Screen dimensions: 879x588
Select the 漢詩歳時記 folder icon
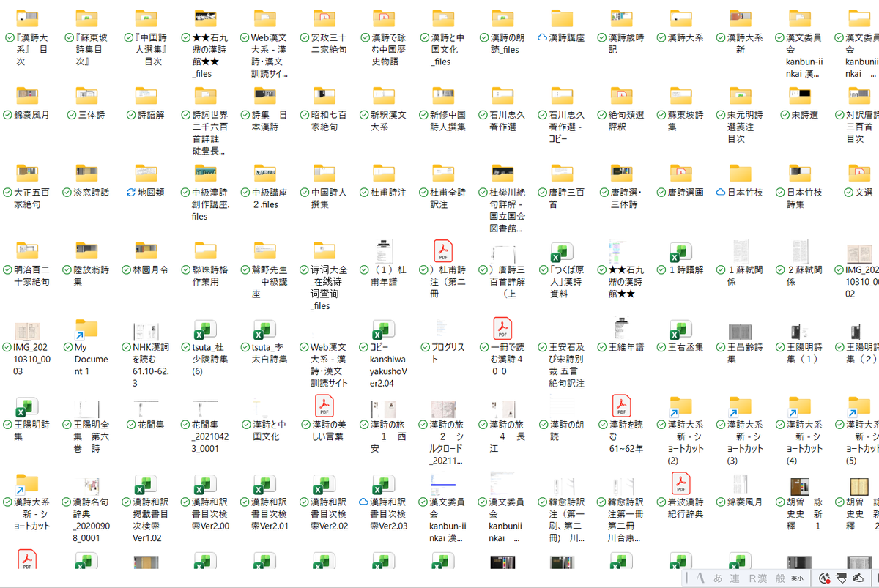[622, 18]
